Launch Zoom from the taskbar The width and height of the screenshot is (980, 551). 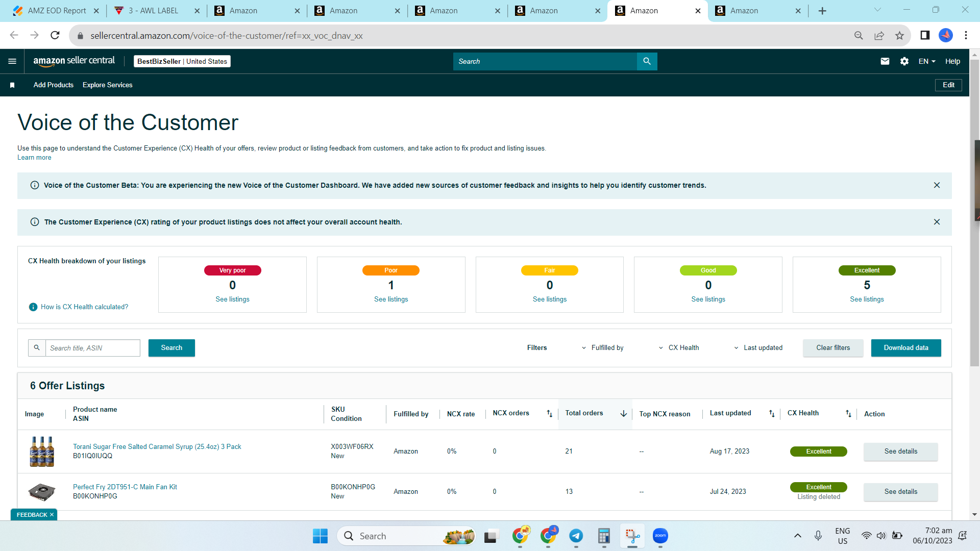click(660, 536)
